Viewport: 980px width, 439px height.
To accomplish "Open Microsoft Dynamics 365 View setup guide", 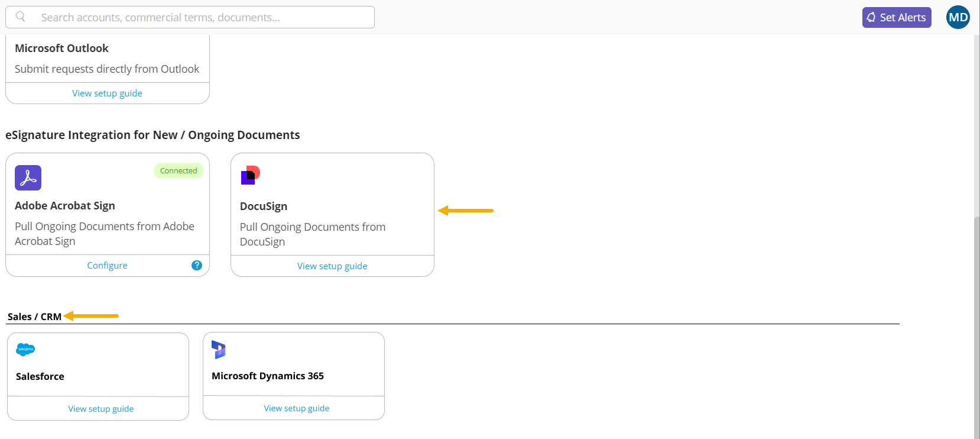I will click(296, 408).
